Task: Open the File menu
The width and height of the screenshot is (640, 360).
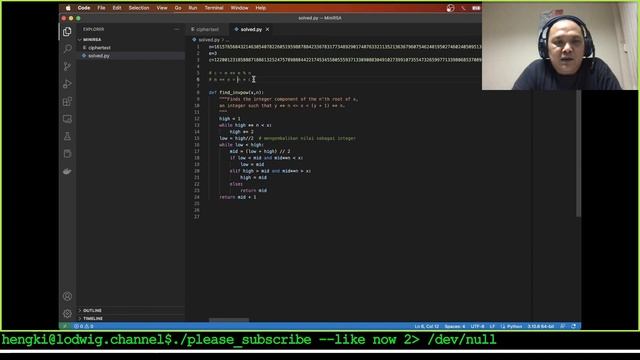Action: pyautogui.click(x=101, y=8)
